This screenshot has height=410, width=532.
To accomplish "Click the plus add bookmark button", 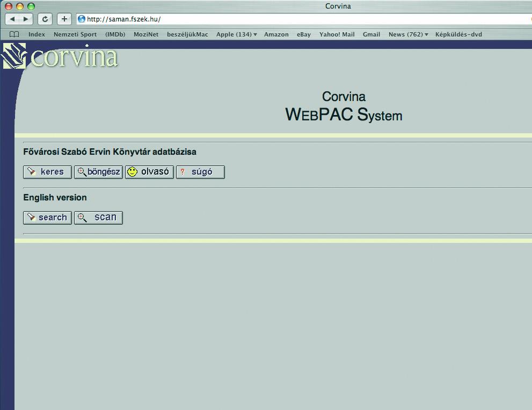I will (x=64, y=19).
